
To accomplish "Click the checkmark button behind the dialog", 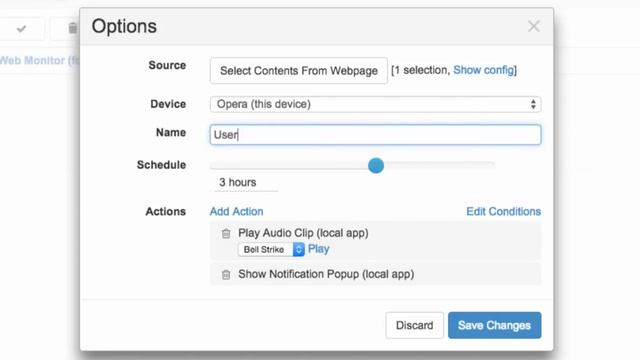I will click(x=21, y=29).
